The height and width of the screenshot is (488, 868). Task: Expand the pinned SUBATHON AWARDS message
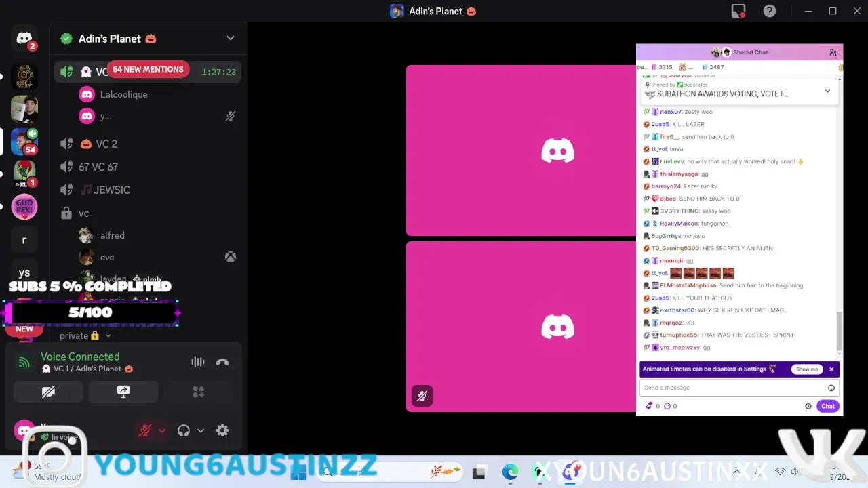click(x=827, y=91)
